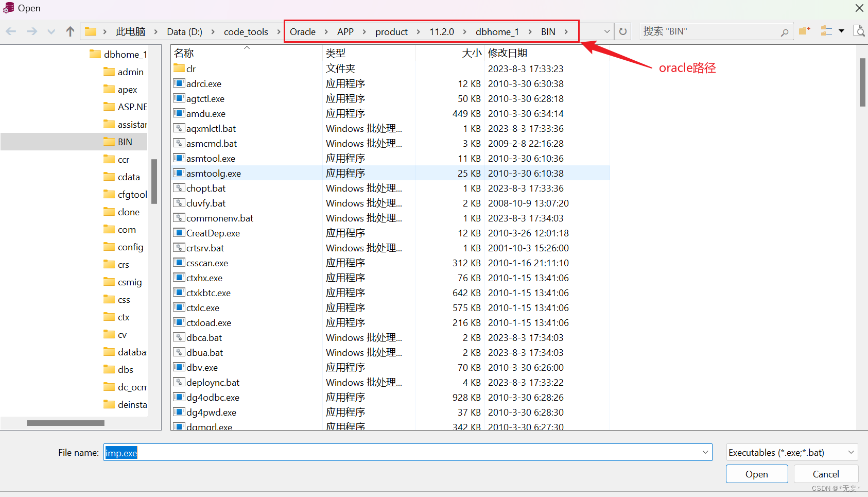Create a new folder
This screenshot has height=497, width=868.
[805, 31]
